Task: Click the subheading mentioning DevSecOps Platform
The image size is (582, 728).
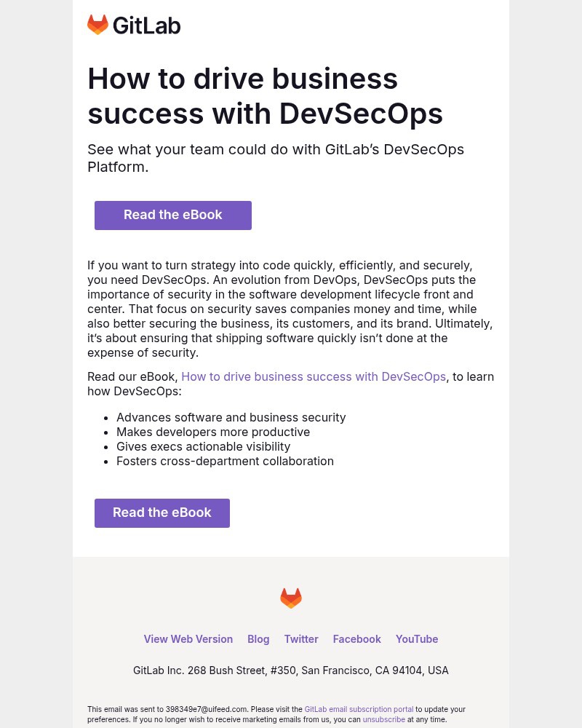Action: (276, 158)
